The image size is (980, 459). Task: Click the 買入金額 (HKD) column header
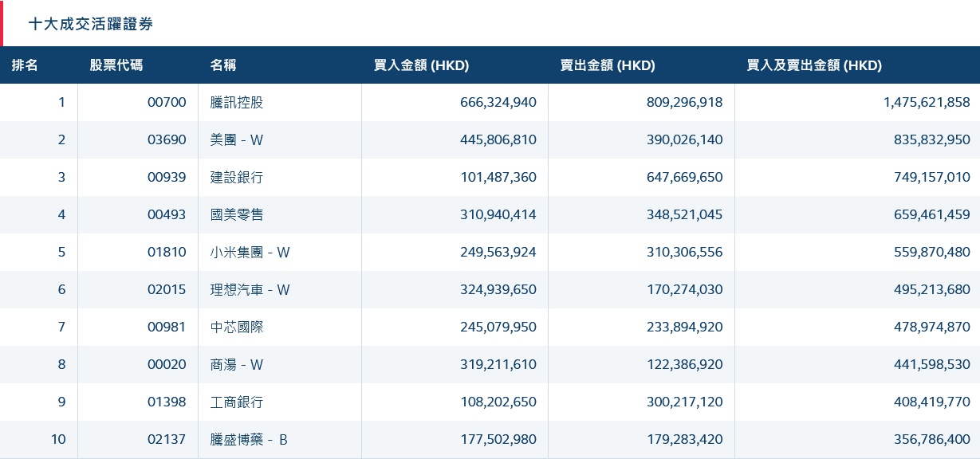click(x=421, y=65)
